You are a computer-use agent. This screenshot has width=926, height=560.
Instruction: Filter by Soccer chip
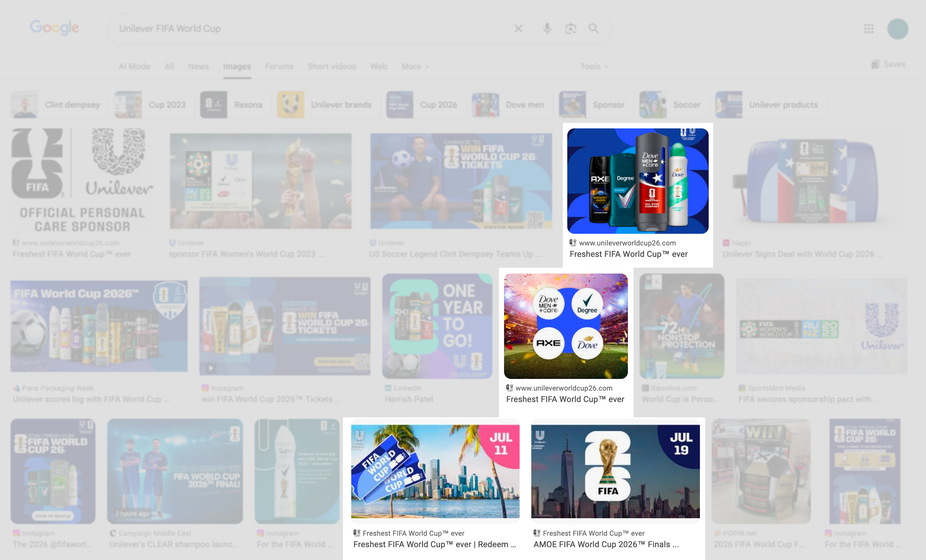pyautogui.click(x=674, y=105)
